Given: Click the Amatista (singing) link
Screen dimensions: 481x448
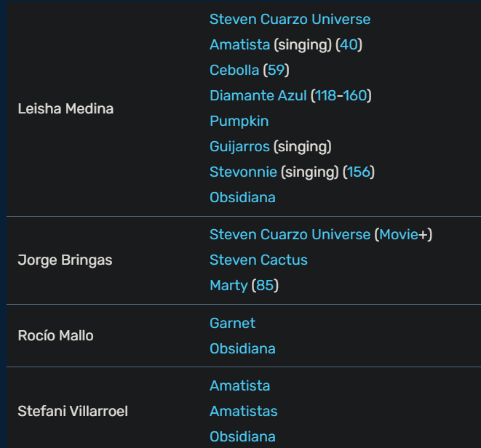Looking at the screenshot, I should click(240, 45).
